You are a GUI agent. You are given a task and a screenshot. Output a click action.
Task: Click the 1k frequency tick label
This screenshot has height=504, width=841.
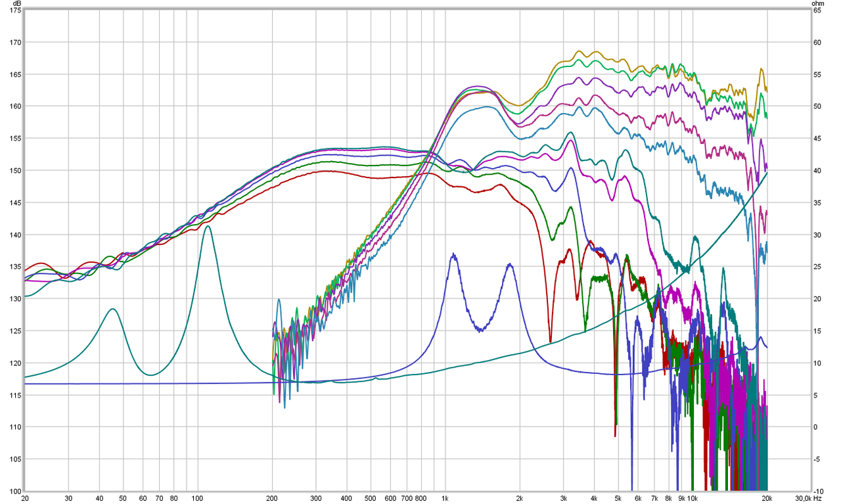[445, 498]
